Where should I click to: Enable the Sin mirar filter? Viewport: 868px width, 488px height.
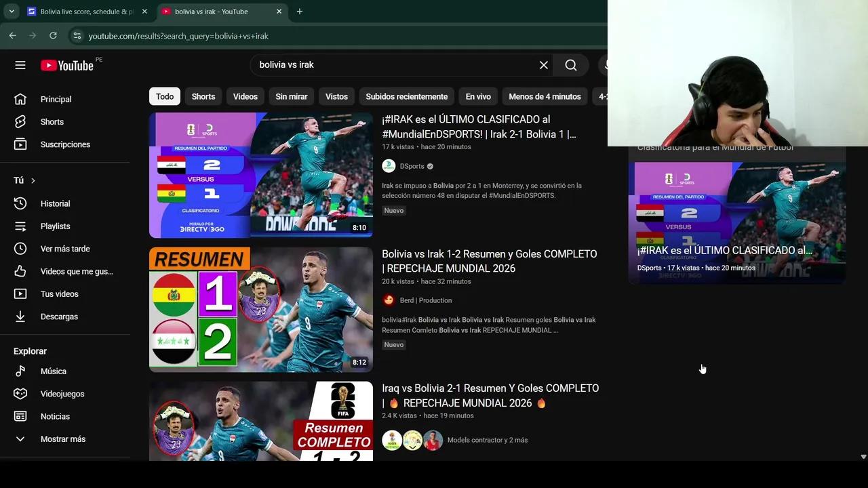pyautogui.click(x=291, y=96)
